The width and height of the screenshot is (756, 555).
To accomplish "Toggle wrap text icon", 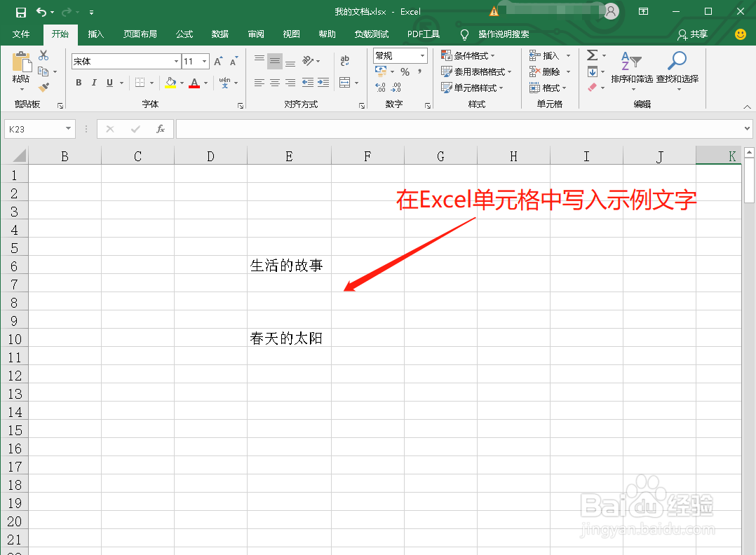I will pyautogui.click(x=345, y=61).
